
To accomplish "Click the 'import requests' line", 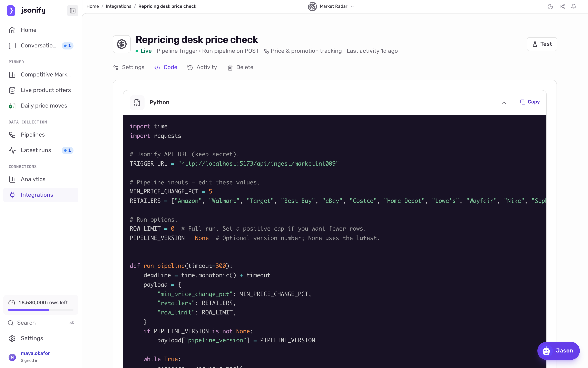I will click(156, 136).
